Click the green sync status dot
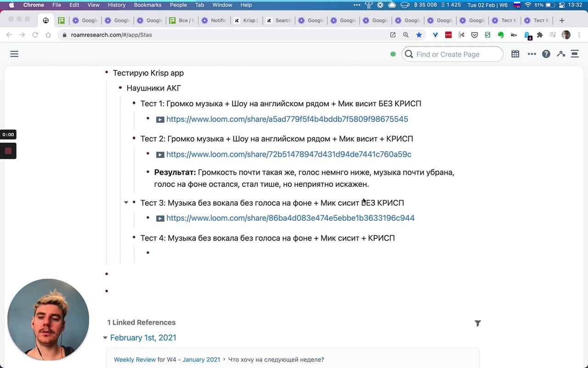Viewport: 588px width, 368px height. click(x=393, y=54)
